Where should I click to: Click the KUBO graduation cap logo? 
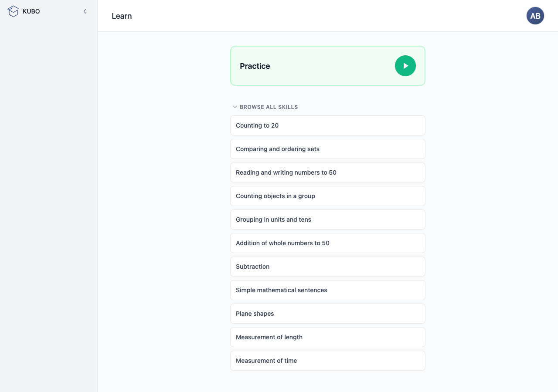(13, 11)
